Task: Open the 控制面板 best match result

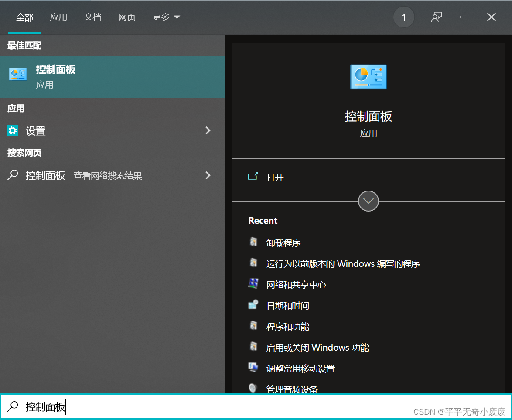Action: (112, 77)
